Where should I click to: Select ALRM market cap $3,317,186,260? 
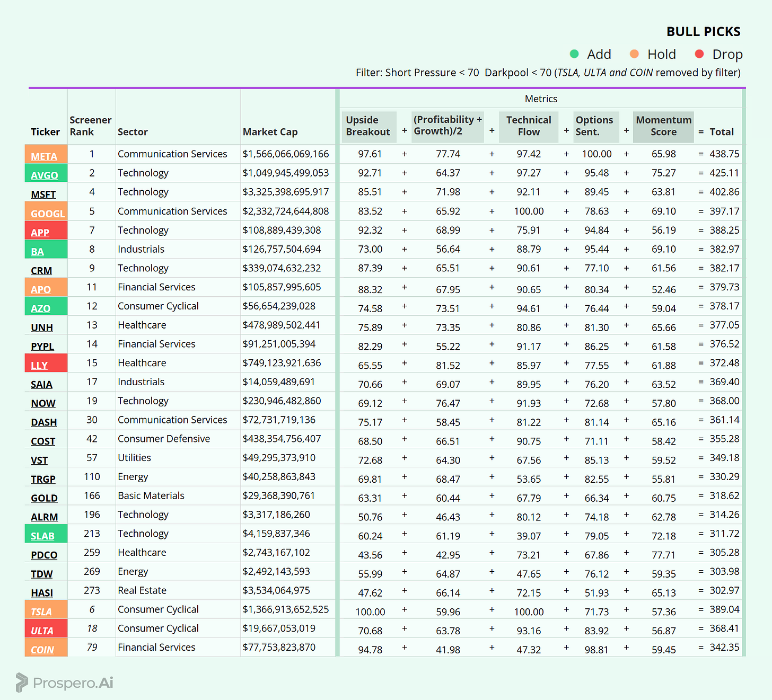(x=276, y=515)
